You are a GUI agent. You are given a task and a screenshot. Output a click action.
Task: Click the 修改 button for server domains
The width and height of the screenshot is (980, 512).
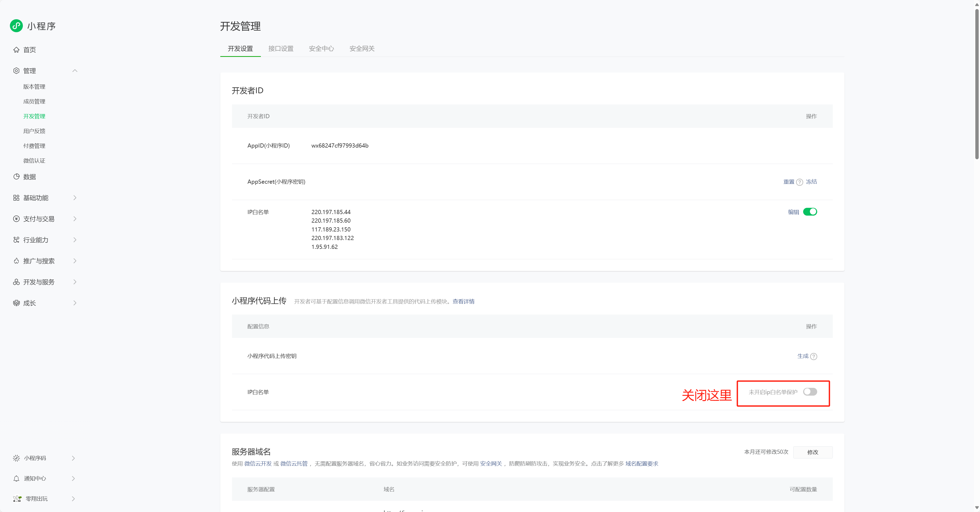tap(813, 452)
